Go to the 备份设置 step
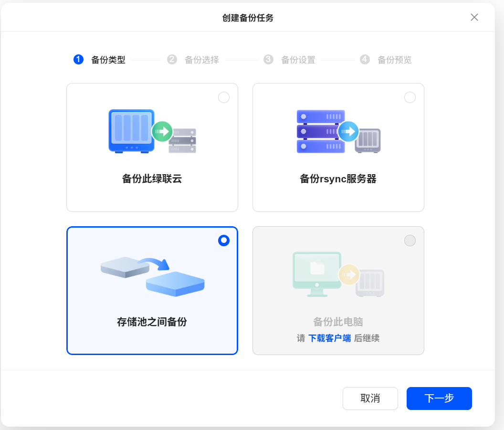504x430 pixels. tap(298, 60)
